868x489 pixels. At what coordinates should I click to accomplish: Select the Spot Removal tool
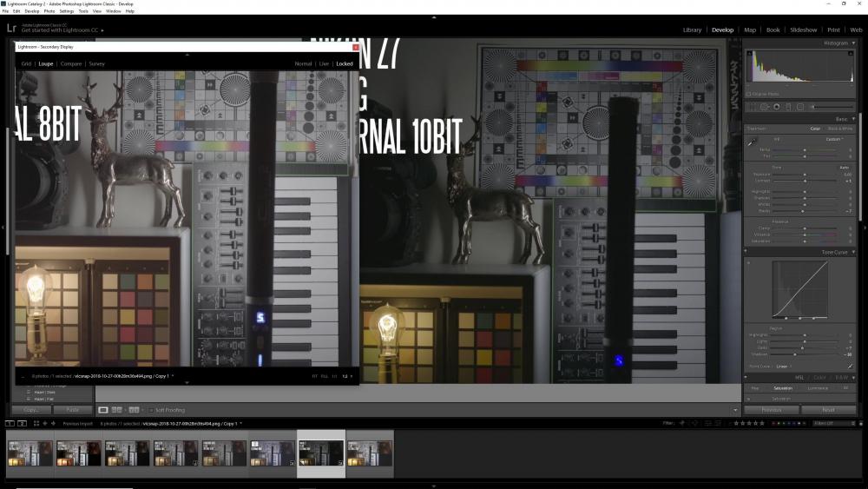pos(765,107)
